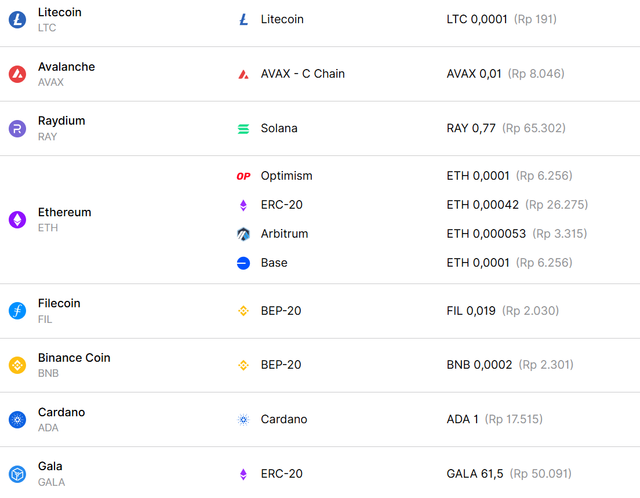Image resolution: width=640 pixels, height=498 pixels.
Task: Click the BNB ticker under Binance Coin
Action: point(48,374)
